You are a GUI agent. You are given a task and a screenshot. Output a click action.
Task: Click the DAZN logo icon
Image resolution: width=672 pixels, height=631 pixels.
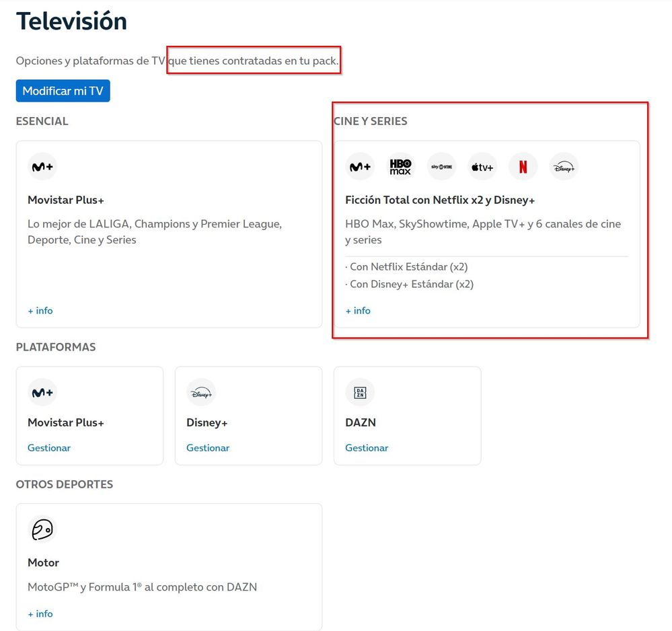[x=360, y=392]
